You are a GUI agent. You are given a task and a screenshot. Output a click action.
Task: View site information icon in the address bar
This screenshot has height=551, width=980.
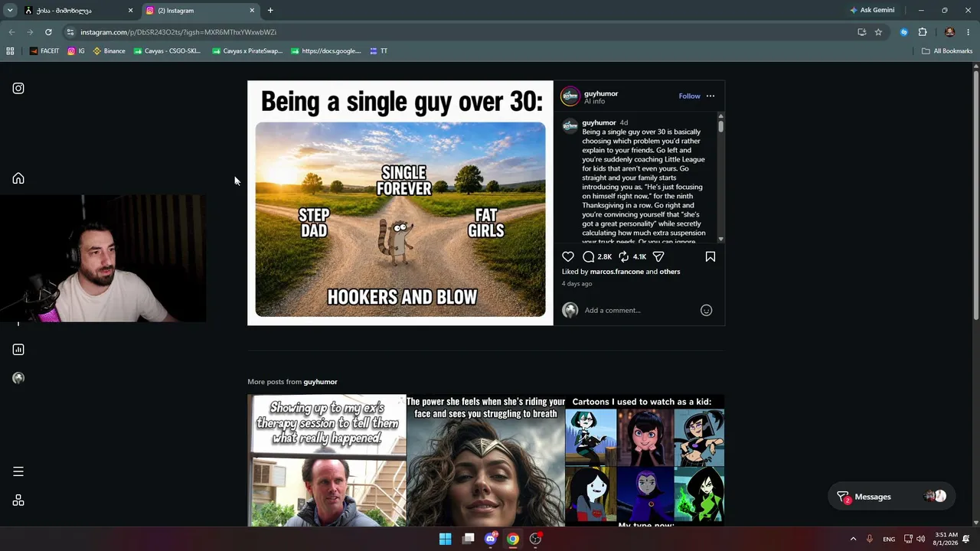click(x=70, y=32)
